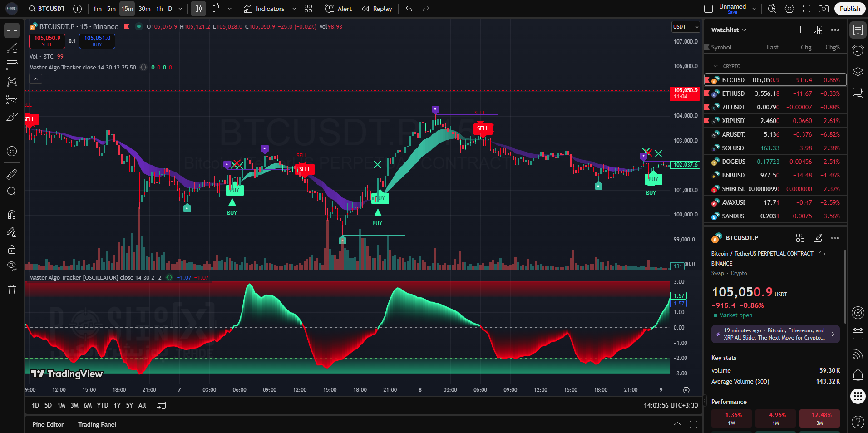Select the Text tool in left toolbar
Image resolution: width=868 pixels, height=433 pixels.
tap(12, 134)
